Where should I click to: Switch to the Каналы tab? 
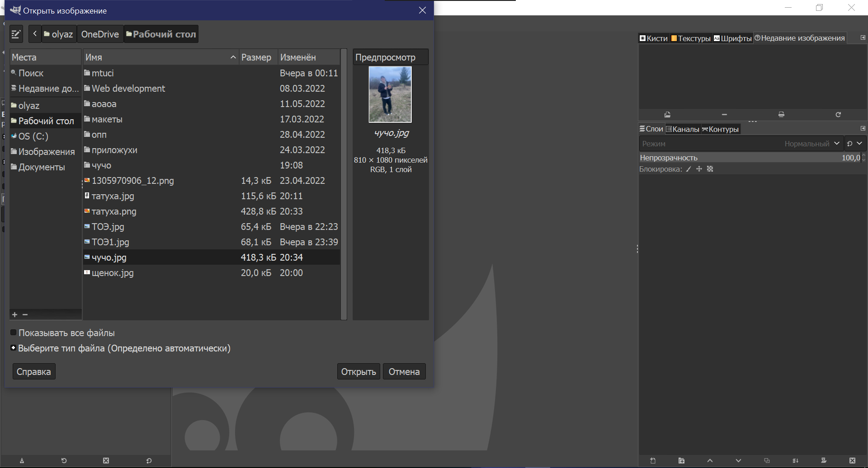pos(683,129)
